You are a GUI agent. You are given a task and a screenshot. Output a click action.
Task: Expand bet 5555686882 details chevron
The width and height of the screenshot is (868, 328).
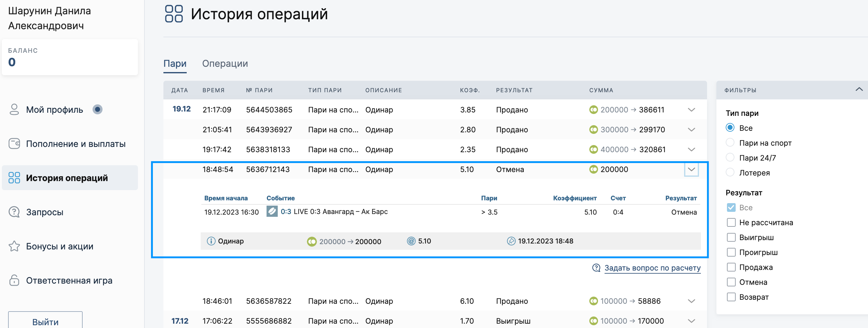pos(692,321)
